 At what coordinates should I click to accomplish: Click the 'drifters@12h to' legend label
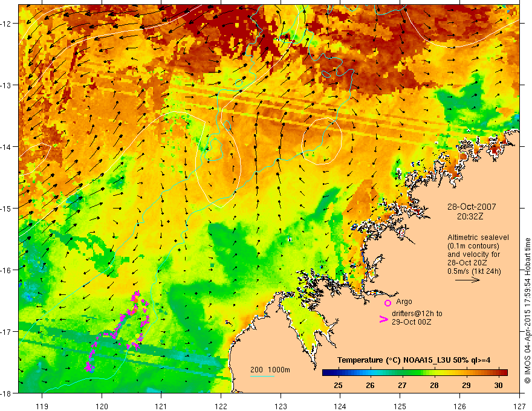coord(417,313)
